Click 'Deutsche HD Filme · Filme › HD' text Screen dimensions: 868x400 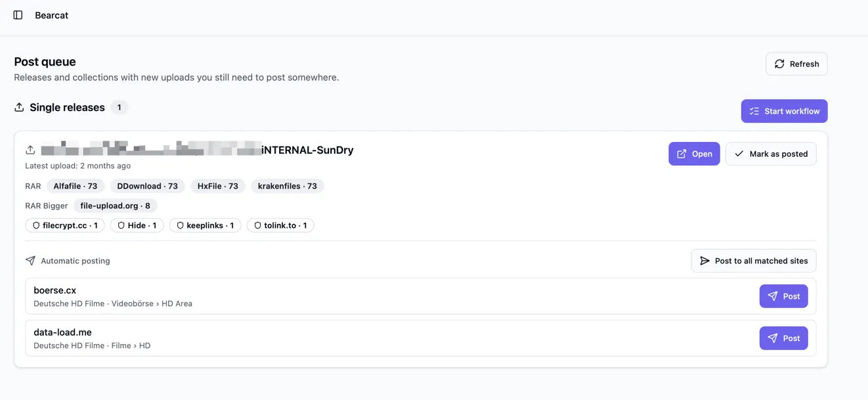(x=92, y=345)
